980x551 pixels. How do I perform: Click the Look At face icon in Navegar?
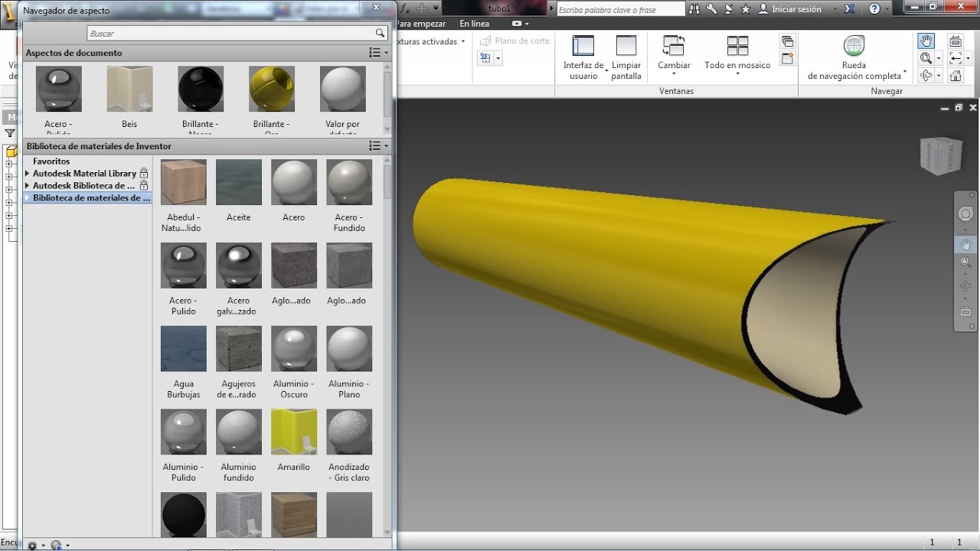(x=955, y=41)
